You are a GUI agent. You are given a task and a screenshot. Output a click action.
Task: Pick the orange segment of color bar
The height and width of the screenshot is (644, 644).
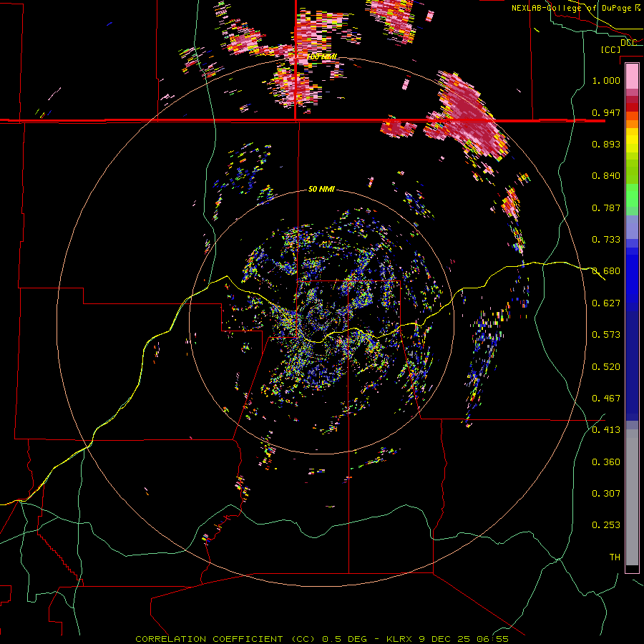(x=632, y=124)
